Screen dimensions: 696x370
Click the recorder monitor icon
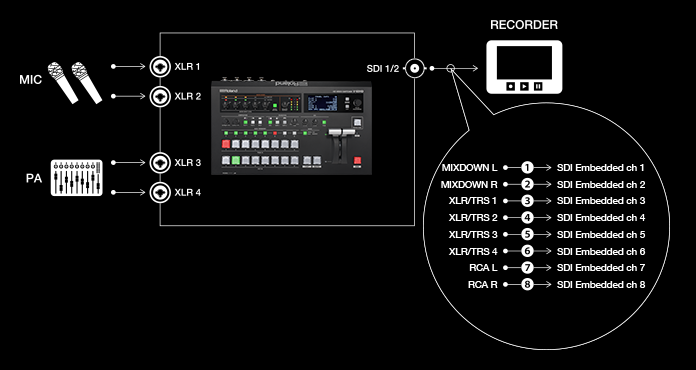(524, 67)
